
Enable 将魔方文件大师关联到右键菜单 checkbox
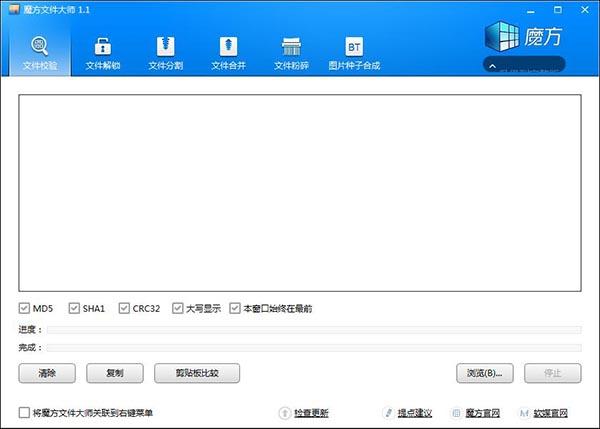(24, 413)
